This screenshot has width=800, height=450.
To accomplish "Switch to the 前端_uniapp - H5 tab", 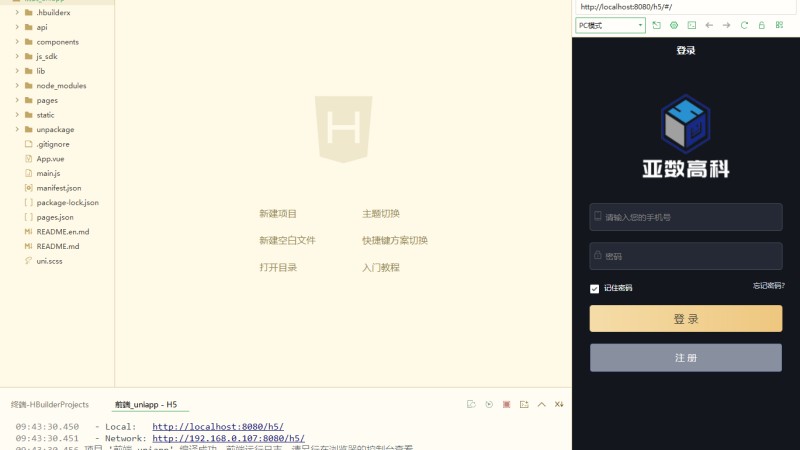I will pos(146,404).
